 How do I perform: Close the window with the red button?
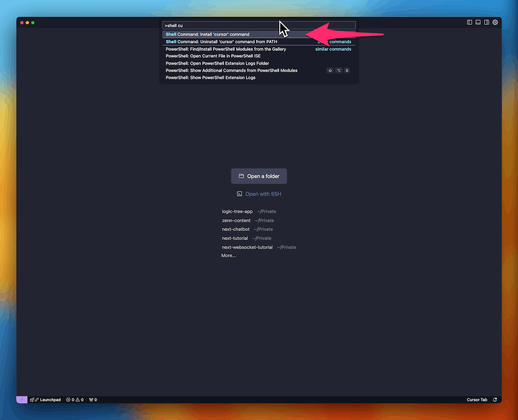22,22
